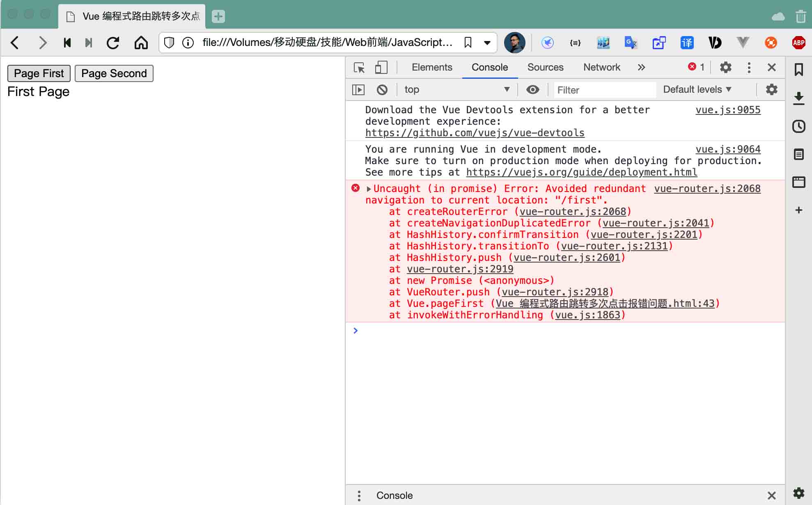Open the Google Translate extension
Screen dimensions: 812x505
coord(631,43)
